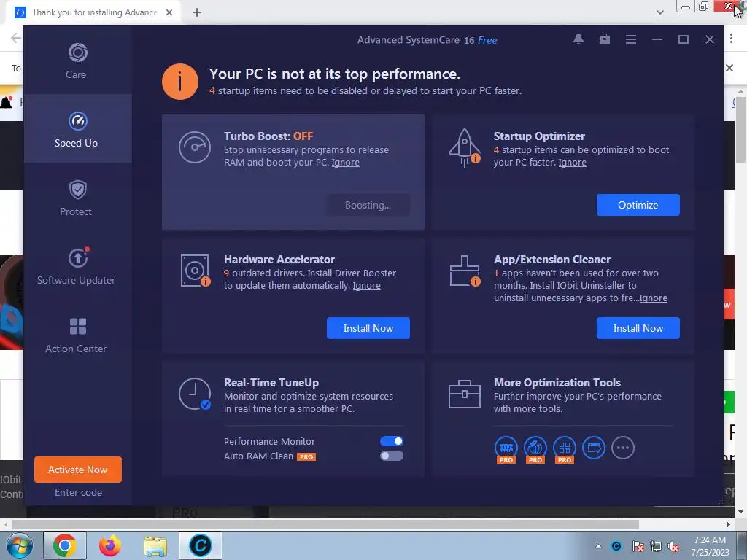747x560 pixels.
Task: Open a new Chrome tab with plus button
Action: (x=197, y=12)
